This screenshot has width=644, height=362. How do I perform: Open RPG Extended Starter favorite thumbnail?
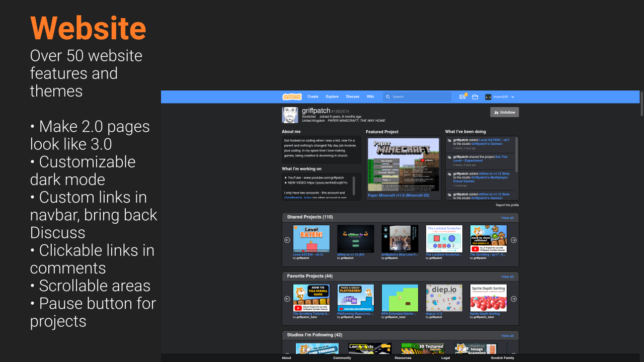pyautogui.click(x=400, y=298)
